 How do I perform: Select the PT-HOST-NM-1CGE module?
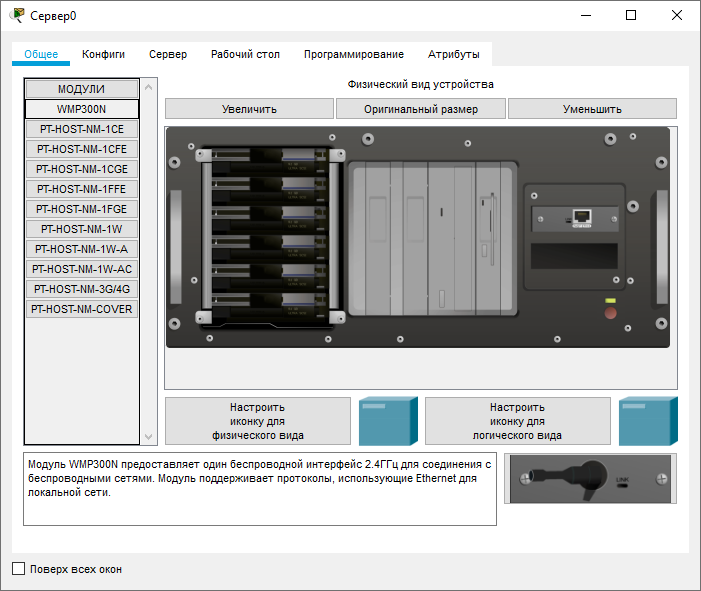(82, 169)
